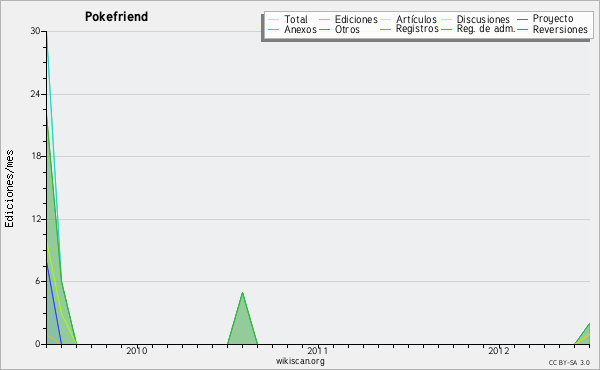The image size is (600, 370).
Task: Click the purple Otros legend line swatch
Action: (324, 29)
